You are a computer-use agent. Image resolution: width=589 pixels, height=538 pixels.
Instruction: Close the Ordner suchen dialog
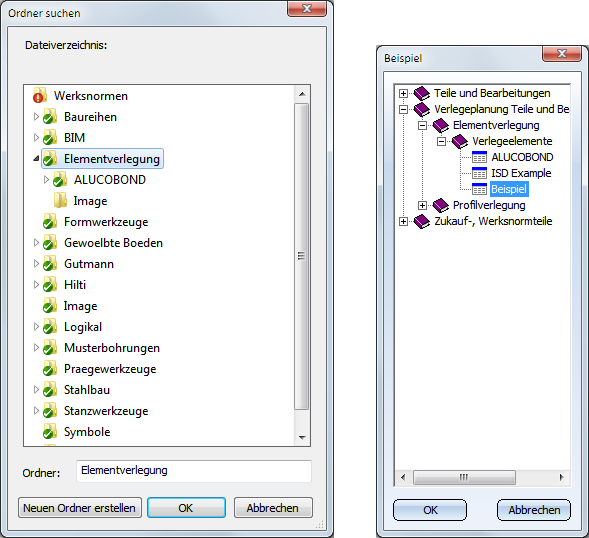[307, 8]
